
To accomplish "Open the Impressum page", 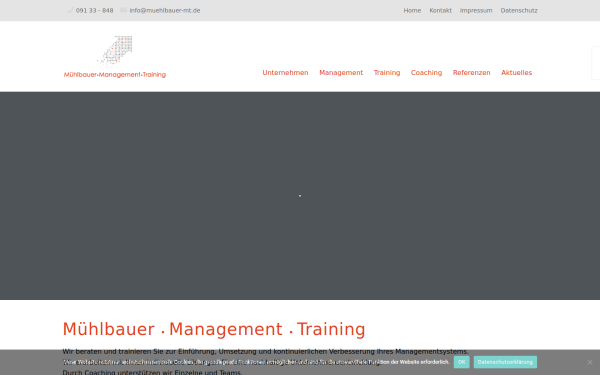I will (476, 10).
